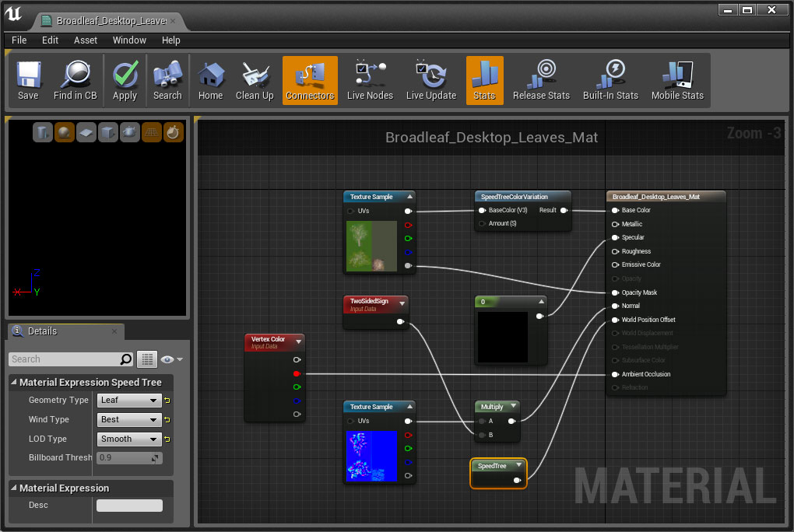Viewport: 794px width, 532px height.
Task: Collapse Material Expression section
Action: click(14, 488)
